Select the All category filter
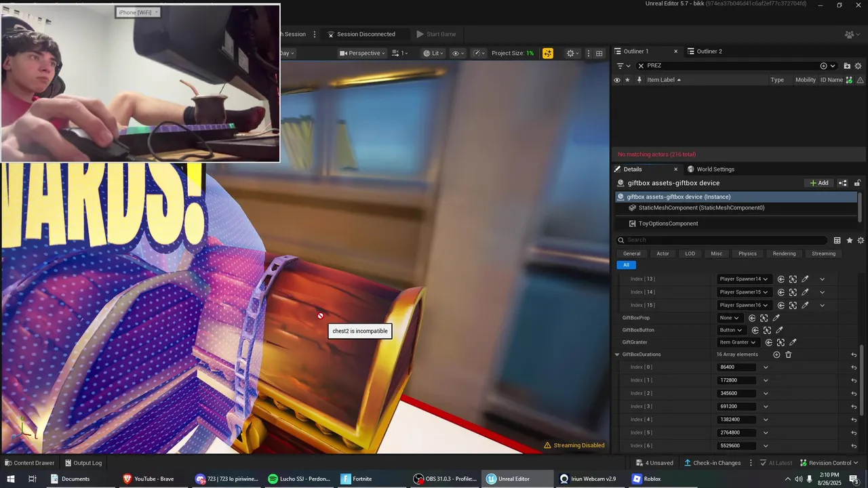The height and width of the screenshot is (488, 868). click(626, 265)
